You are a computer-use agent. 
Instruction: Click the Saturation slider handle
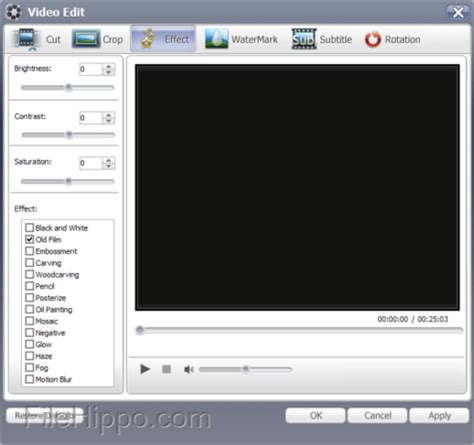[x=68, y=181]
